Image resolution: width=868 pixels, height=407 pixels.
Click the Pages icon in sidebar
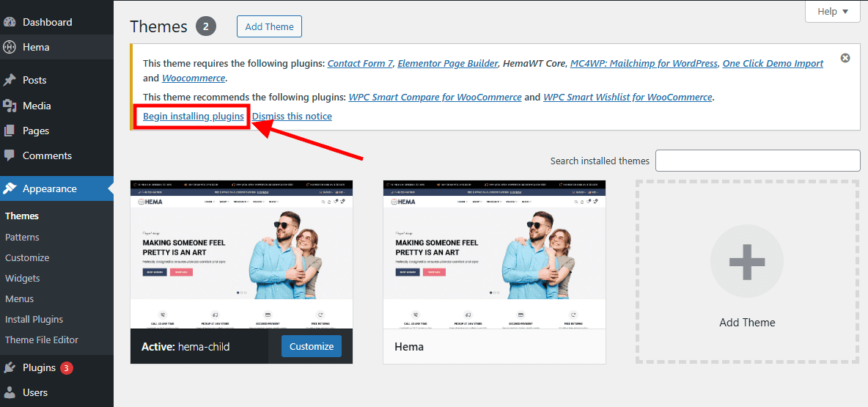10,131
